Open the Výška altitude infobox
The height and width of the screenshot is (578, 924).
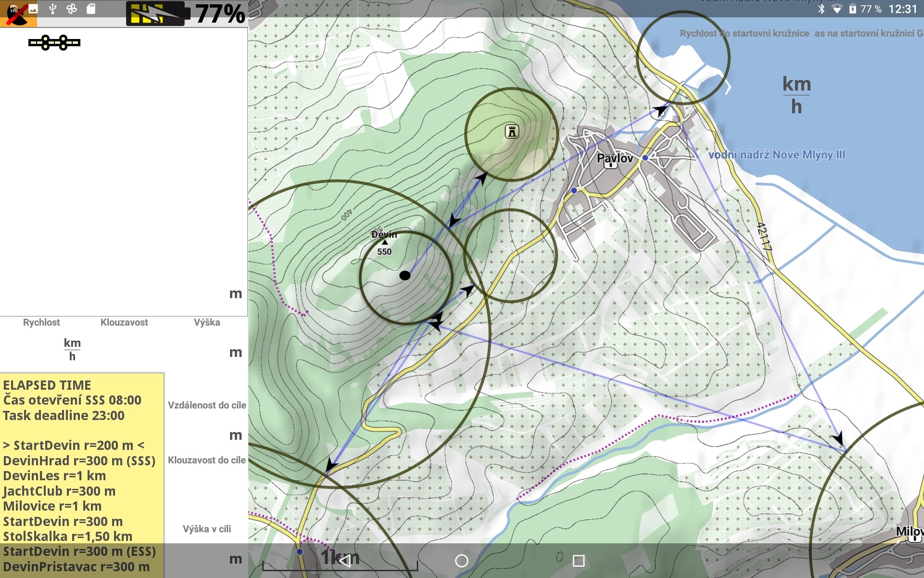207,344
